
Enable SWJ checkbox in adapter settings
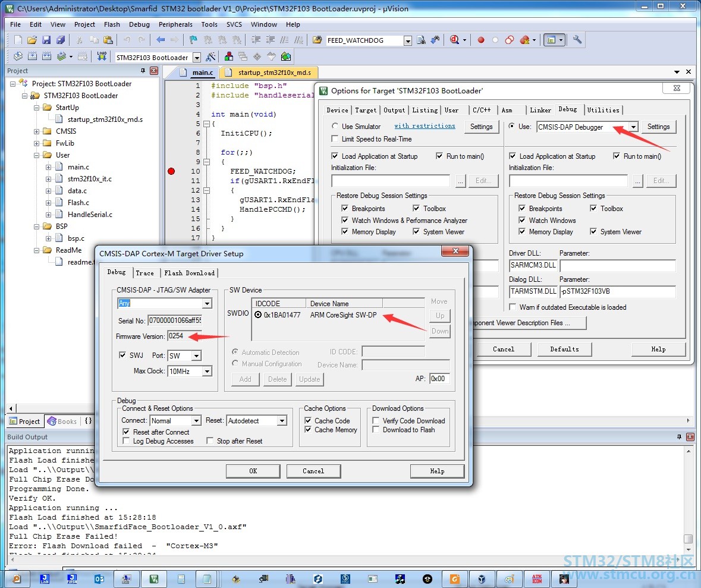click(122, 355)
